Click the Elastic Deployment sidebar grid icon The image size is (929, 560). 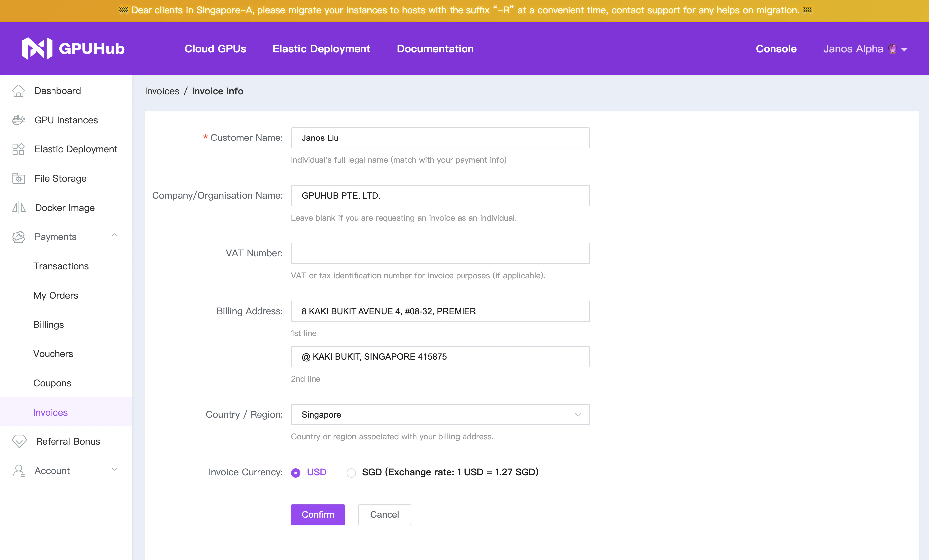19,149
